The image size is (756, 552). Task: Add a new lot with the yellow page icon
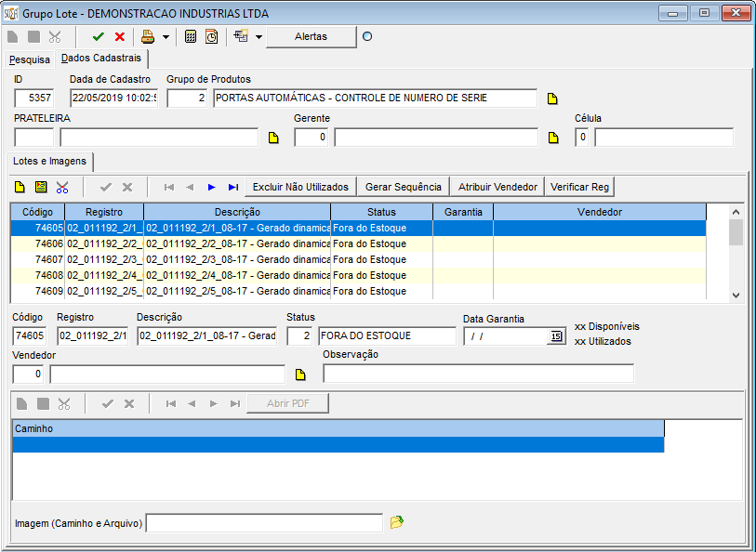[x=20, y=187]
